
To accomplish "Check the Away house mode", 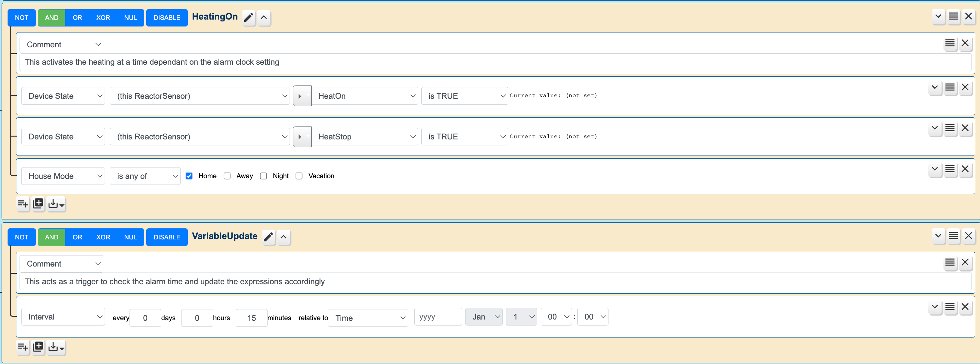I will point(227,176).
